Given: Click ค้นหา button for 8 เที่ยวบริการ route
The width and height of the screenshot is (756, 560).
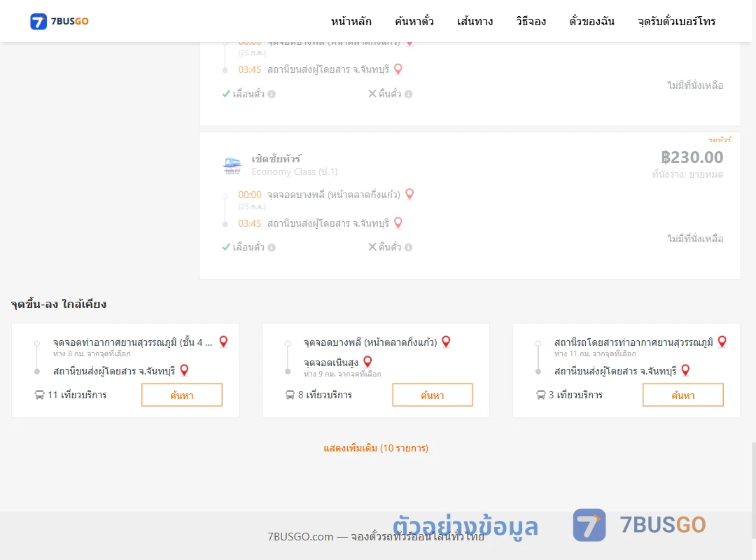Looking at the screenshot, I should coord(433,395).
